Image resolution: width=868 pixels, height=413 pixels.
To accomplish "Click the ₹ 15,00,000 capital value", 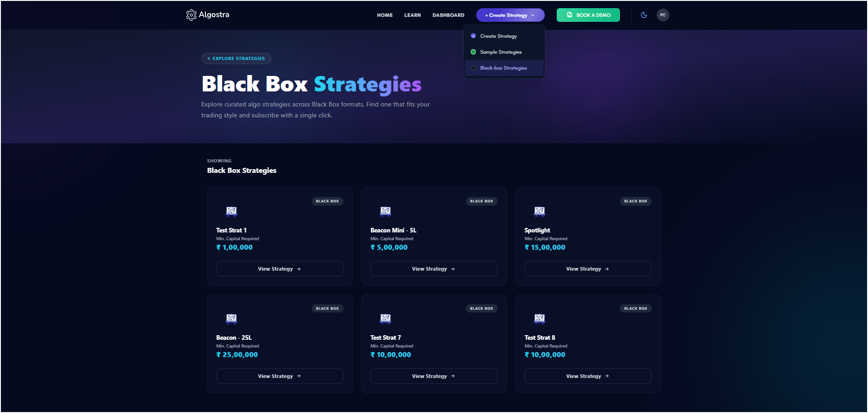I will pos(545,247).
